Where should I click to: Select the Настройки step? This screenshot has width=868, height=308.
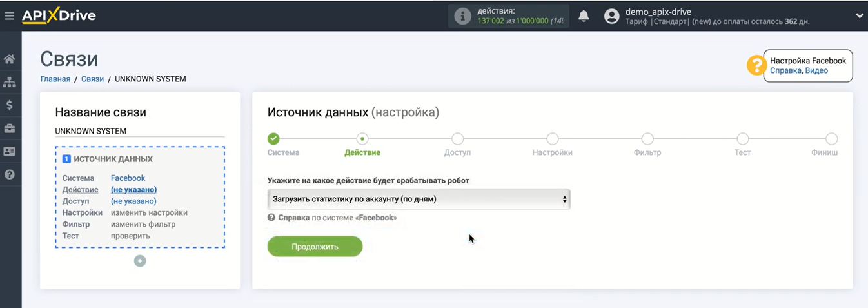click(553, 139)
